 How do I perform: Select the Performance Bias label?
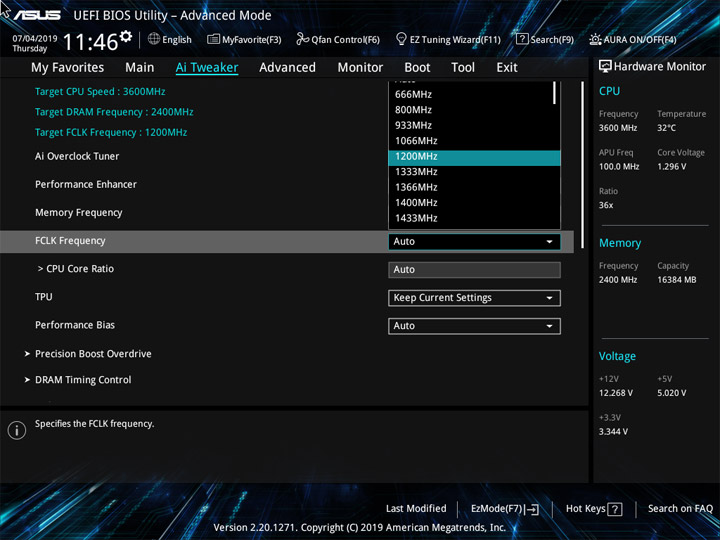(x=75, y=325)
